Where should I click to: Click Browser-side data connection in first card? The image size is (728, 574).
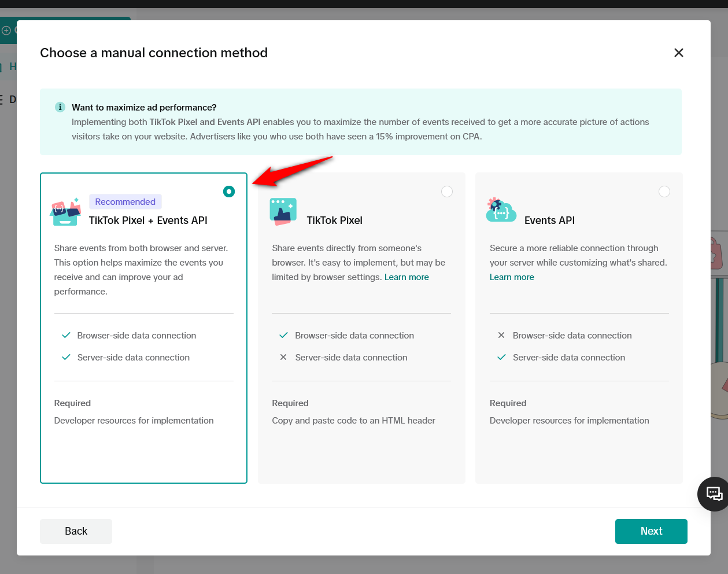click(136, 336)
